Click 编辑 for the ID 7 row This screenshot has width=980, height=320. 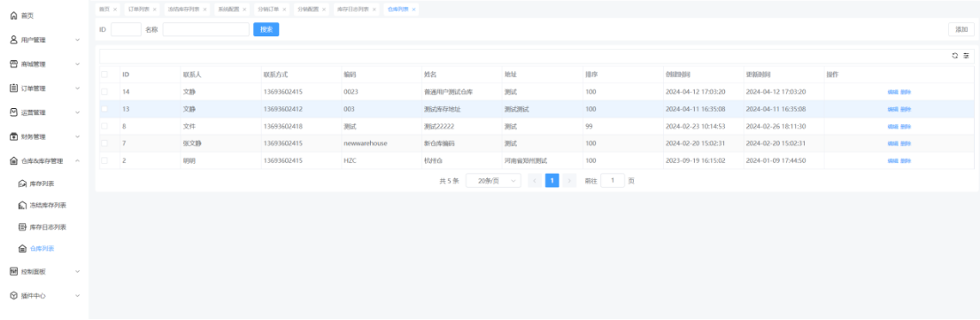click(x=892, y=144)
